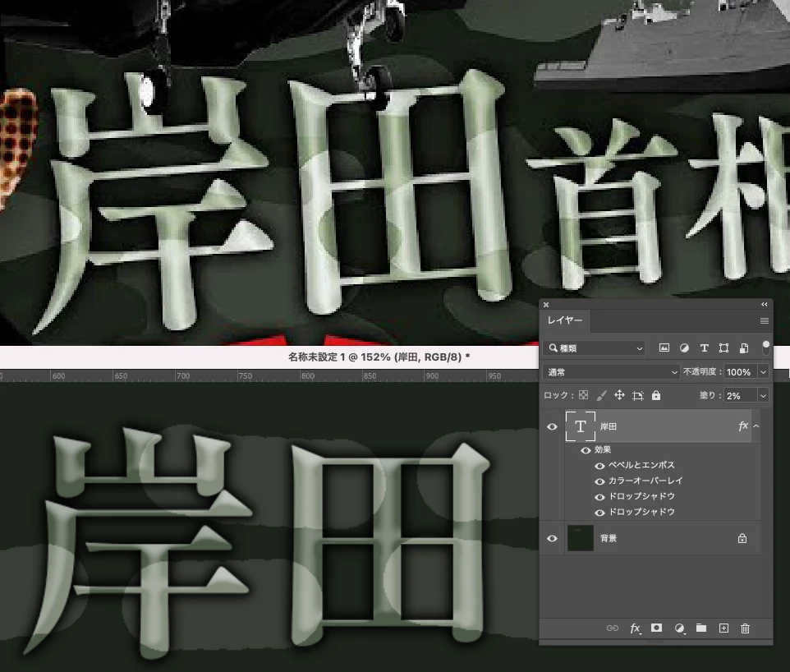
Task: Filter layers by shape layer icon
Action: [x=724, y=348]
